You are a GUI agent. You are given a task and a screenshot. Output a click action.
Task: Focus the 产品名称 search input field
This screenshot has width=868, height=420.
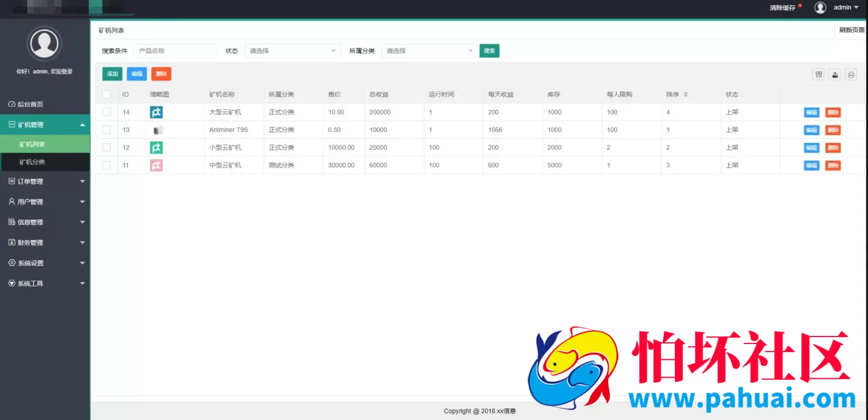click(x=175, y=51)
